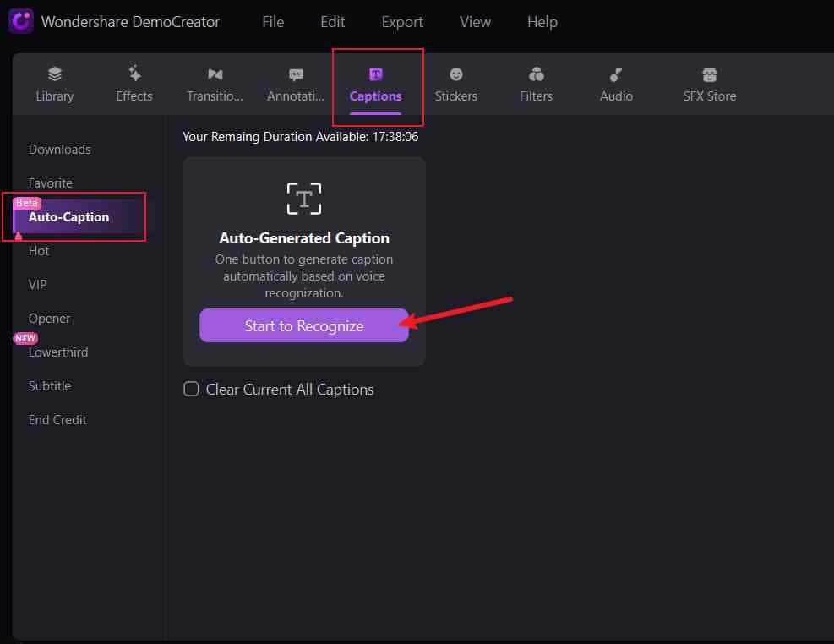The image size is (834, 644).
Task: Enable Clear Current All Captions checkbox
Action: [x=192, y=389]
